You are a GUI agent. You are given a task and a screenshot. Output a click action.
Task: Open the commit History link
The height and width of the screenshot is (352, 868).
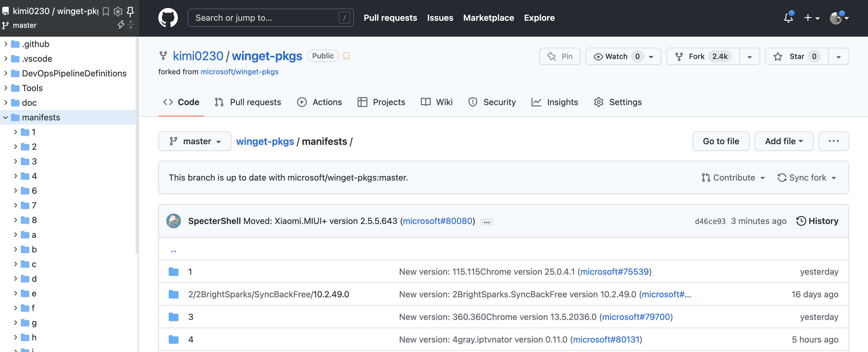[817, 221]
